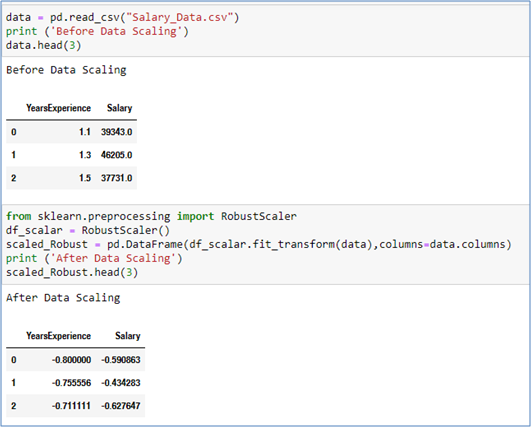
Task: Click the first code cell reading Salary_Data.csv
Action: [x=266, y=31]
